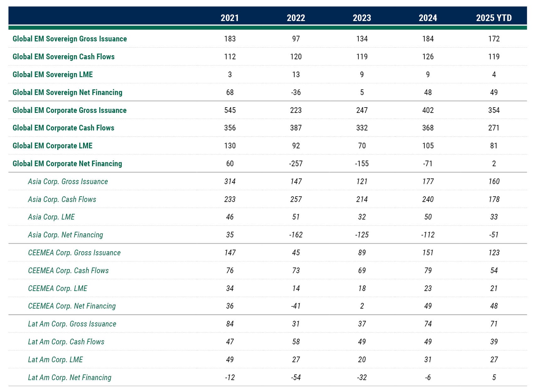Screen dimensions: 542x392
Task: Select the 2023 column header
Action: [x=362, y=18]
